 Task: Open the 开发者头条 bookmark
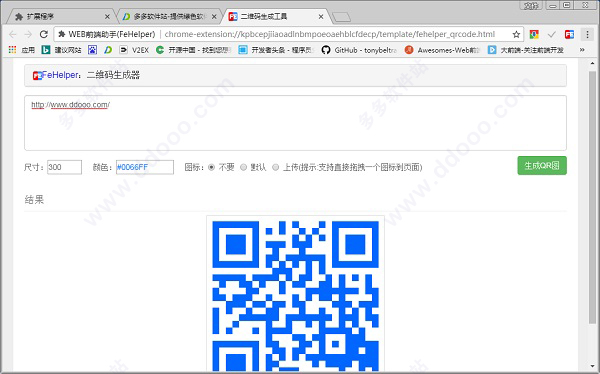276,50
